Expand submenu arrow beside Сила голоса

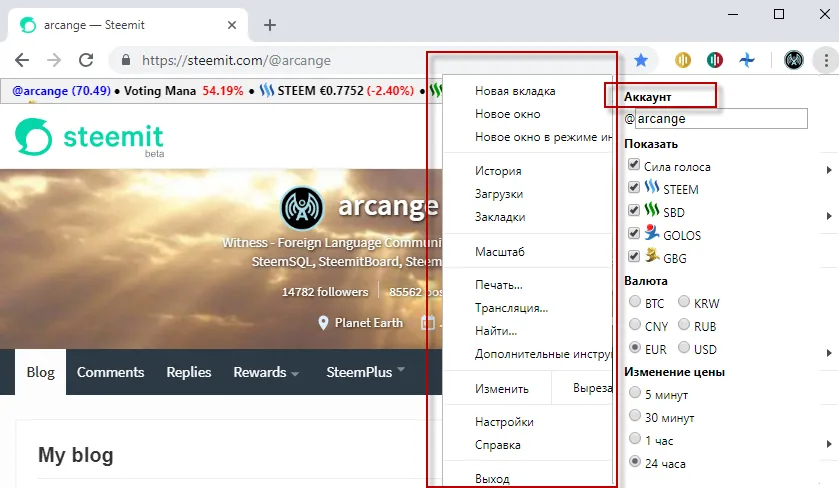(829, 170)
